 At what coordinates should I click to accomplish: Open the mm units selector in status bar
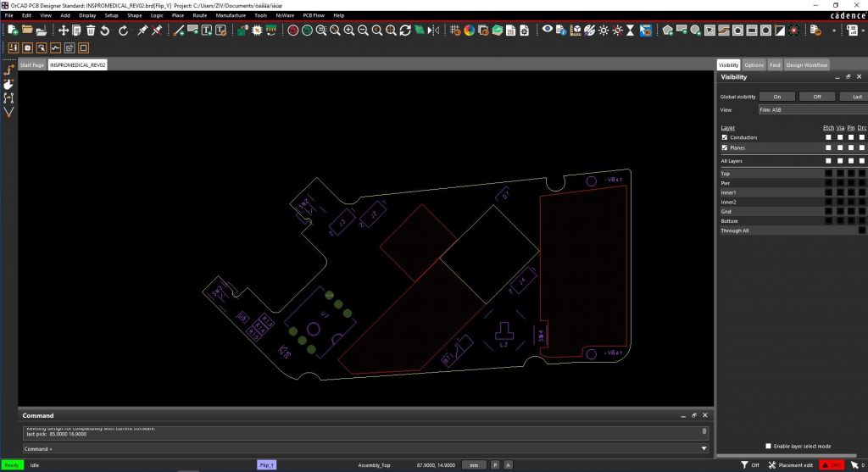tap(475, 465)
